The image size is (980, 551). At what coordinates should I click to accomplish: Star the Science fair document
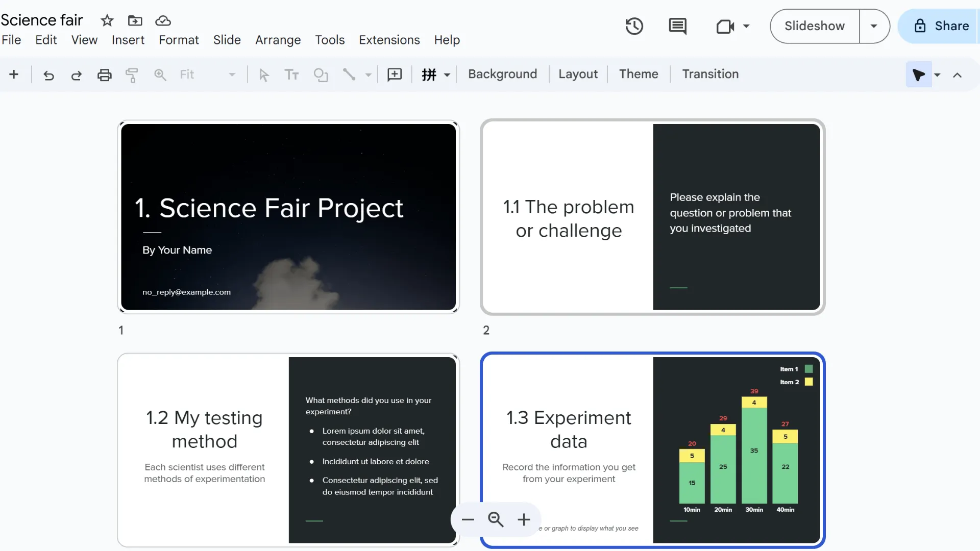click(x=107, y=20)
